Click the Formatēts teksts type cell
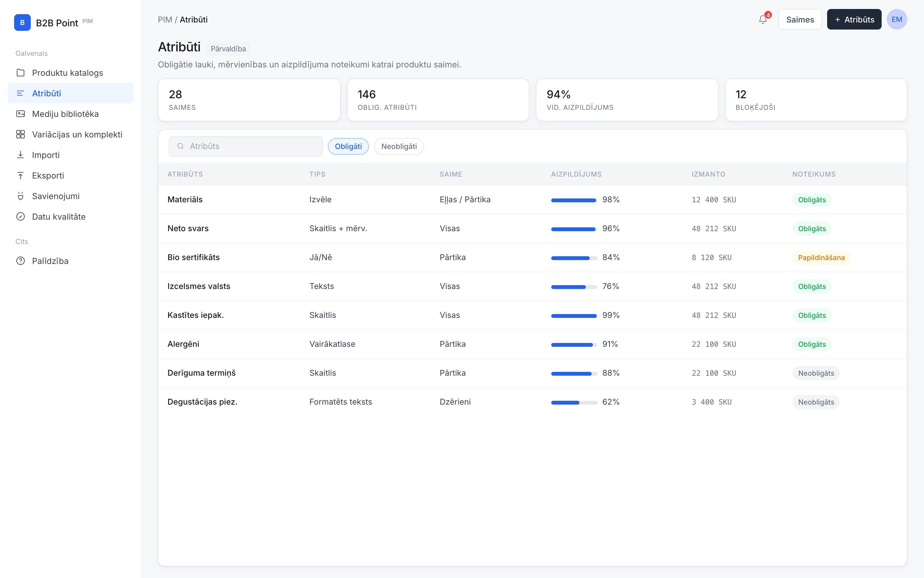 341,402
